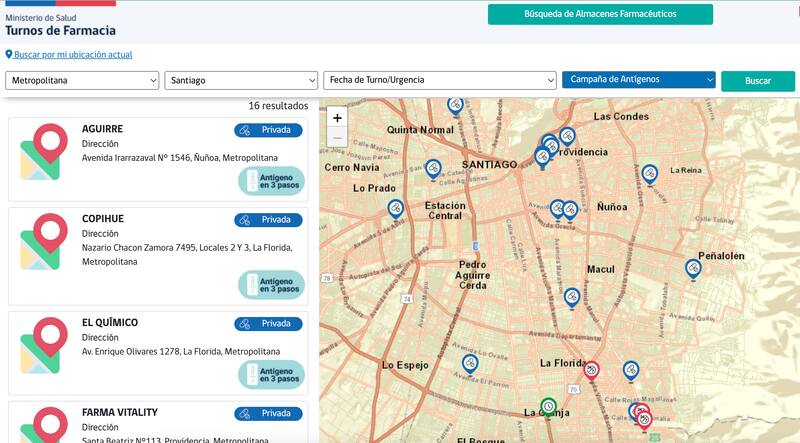Click Buscar por mi ubicación actual link
Viewport: 800px width, 443px height.
[72, 55]
